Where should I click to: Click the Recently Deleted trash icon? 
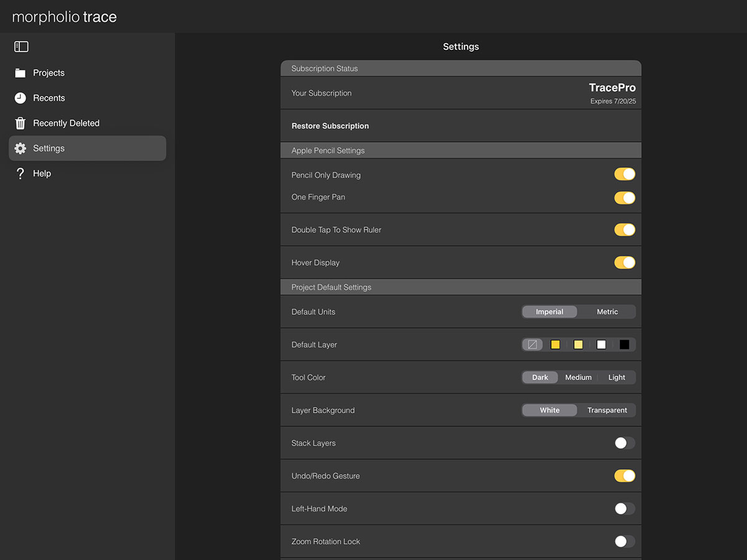pos(21,123)
